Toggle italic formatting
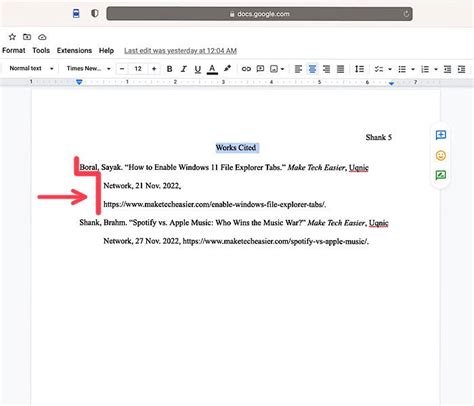This screenshot has height=406, width=474. pyautogui.click(x=183, y=69)
